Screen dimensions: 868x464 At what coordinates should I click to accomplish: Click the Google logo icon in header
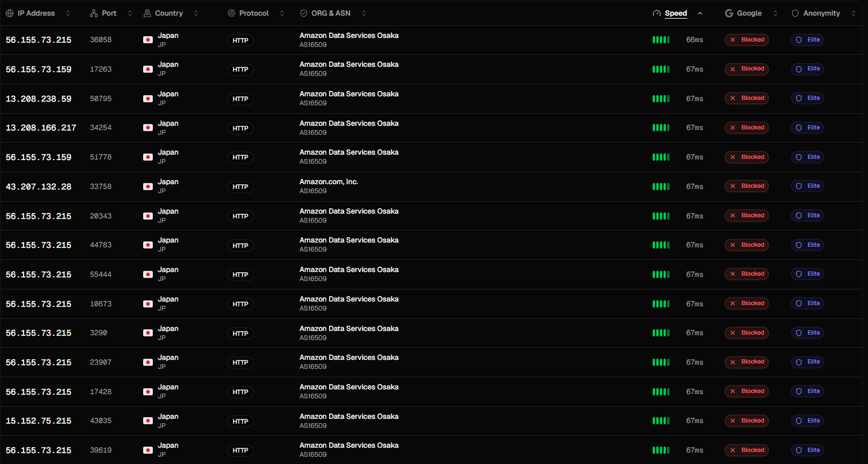729,13
